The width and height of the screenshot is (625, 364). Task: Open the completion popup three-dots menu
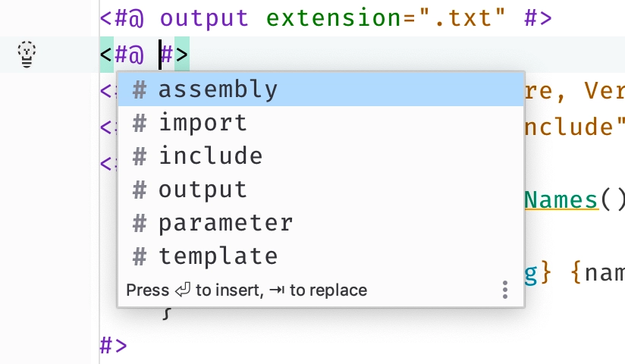pyautogui.click(x=505, y=290)
